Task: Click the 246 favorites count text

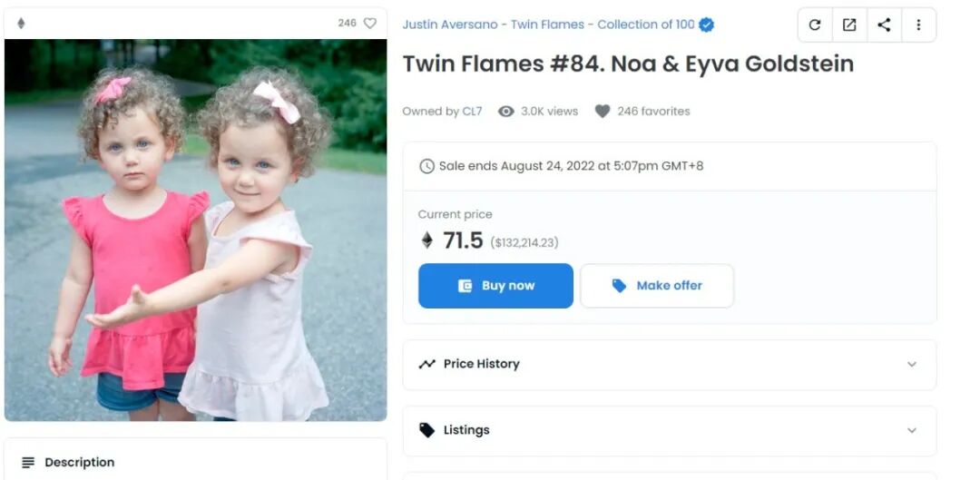Action: [x=653, y=112]
